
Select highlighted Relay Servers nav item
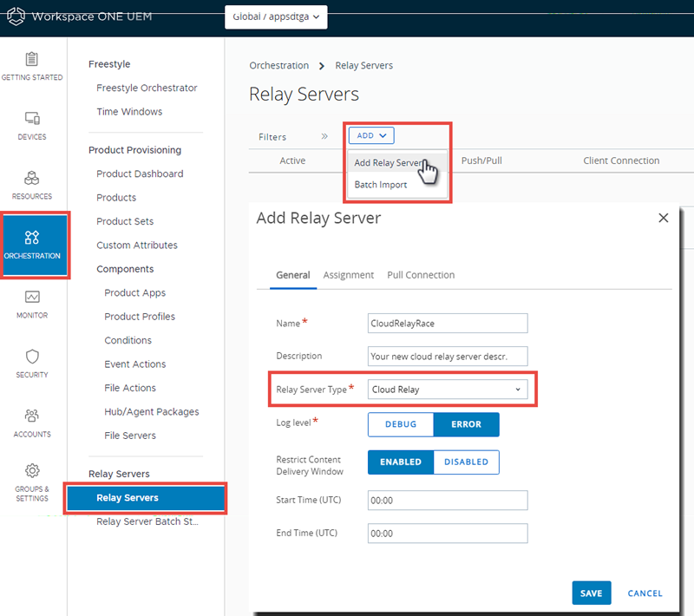pyautogui.click(x=146, y=498)
